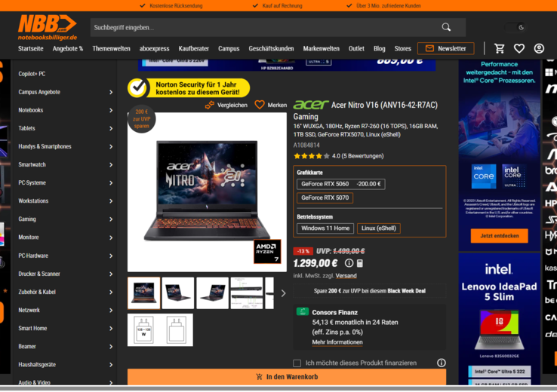The image size is (557, 392).
Task: Open the Stores menu item
Action: [402, 48]
